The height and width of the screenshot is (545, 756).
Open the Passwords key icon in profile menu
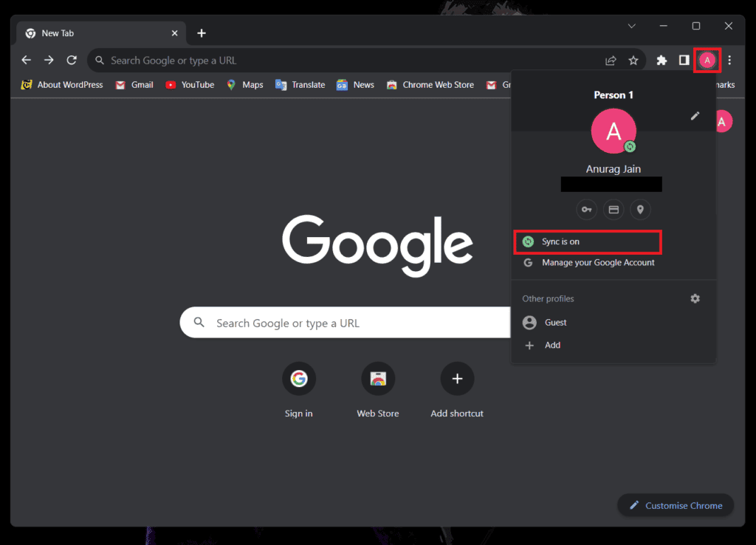tap(586, 210)
